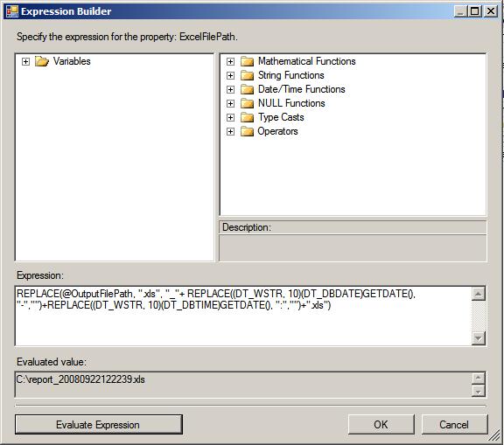504x445 pixels.
Task: Select the String Functions label
Action: pos(290,75)
